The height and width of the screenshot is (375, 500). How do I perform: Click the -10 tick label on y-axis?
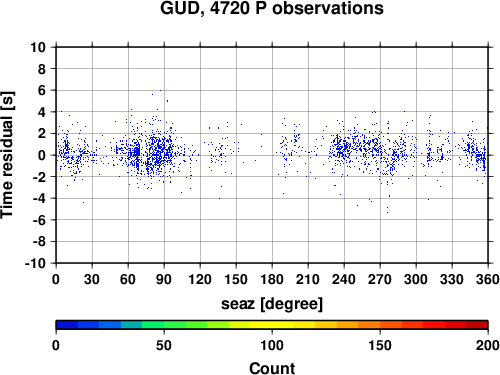coord(35,263)
